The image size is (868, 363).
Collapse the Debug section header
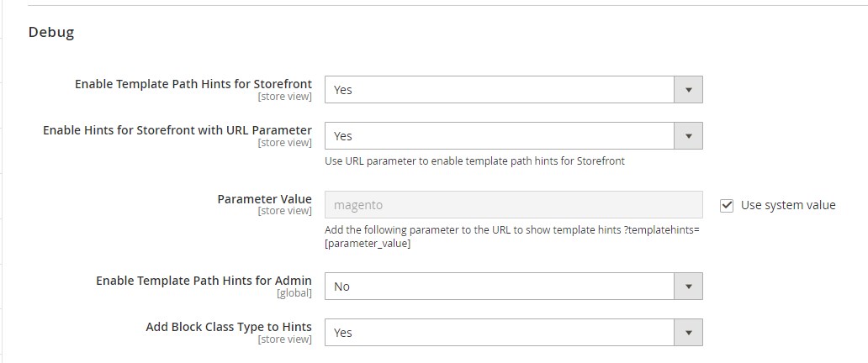pos(52,33)
